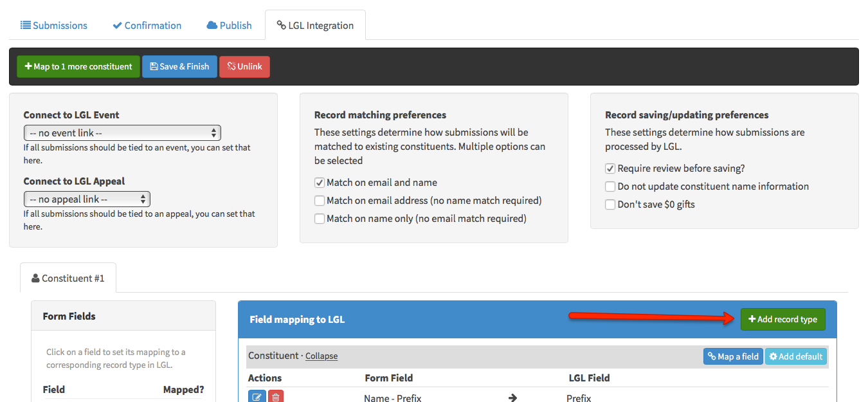Open the LGL Appeal link dropdown
Viewport: 868px width, 402px height.
pos(87,199)
